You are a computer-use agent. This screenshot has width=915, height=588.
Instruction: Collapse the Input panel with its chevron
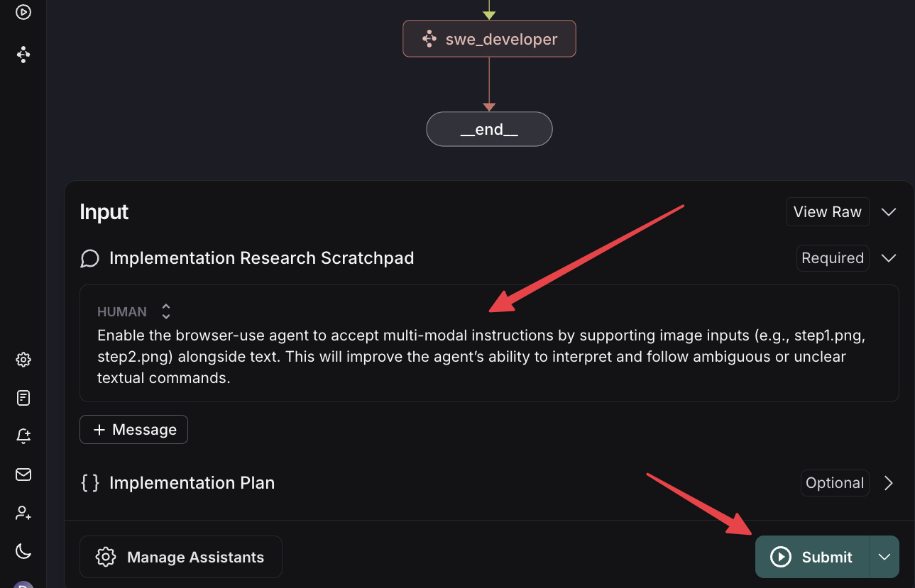[889, 212]
